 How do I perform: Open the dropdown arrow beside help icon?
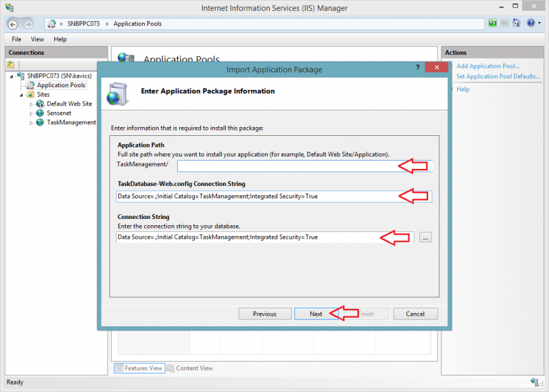539,23
